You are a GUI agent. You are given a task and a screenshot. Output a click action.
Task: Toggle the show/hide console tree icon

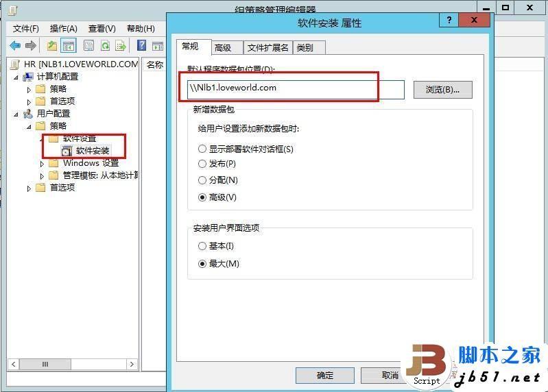[69, 45]
